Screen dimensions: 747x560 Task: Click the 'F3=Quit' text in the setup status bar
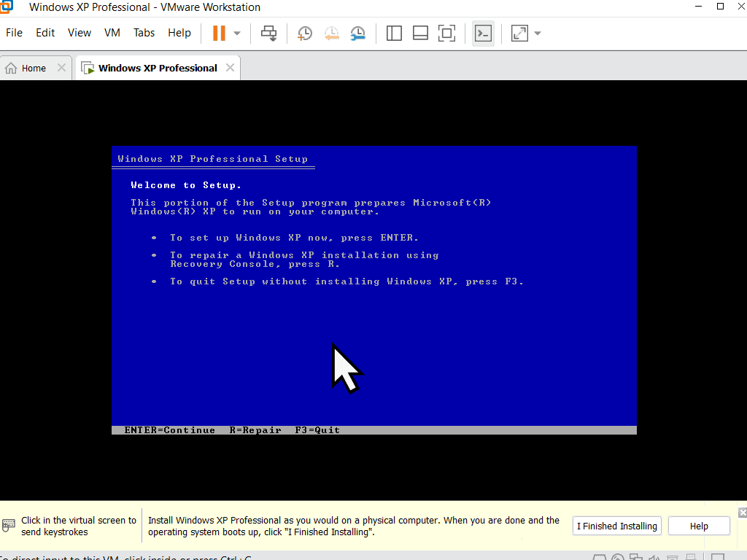[x=317, y=430]
